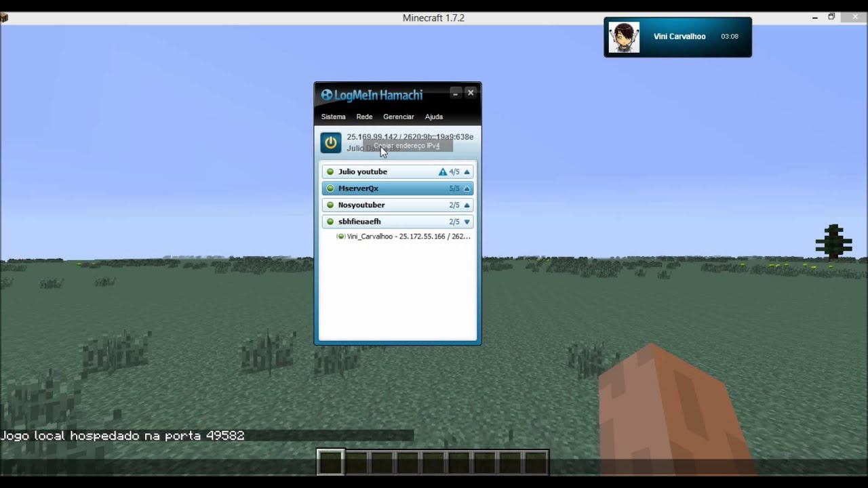Click Vini Carvalhoo notification name

tap(679, 37)
